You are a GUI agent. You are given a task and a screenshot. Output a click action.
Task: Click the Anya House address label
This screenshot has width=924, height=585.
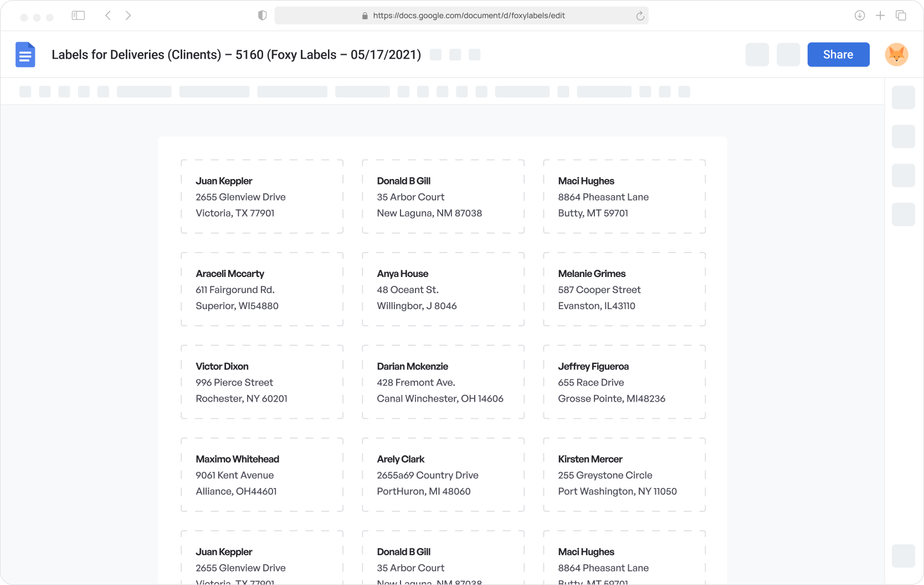pyautogui.click(x=442, y=289)
